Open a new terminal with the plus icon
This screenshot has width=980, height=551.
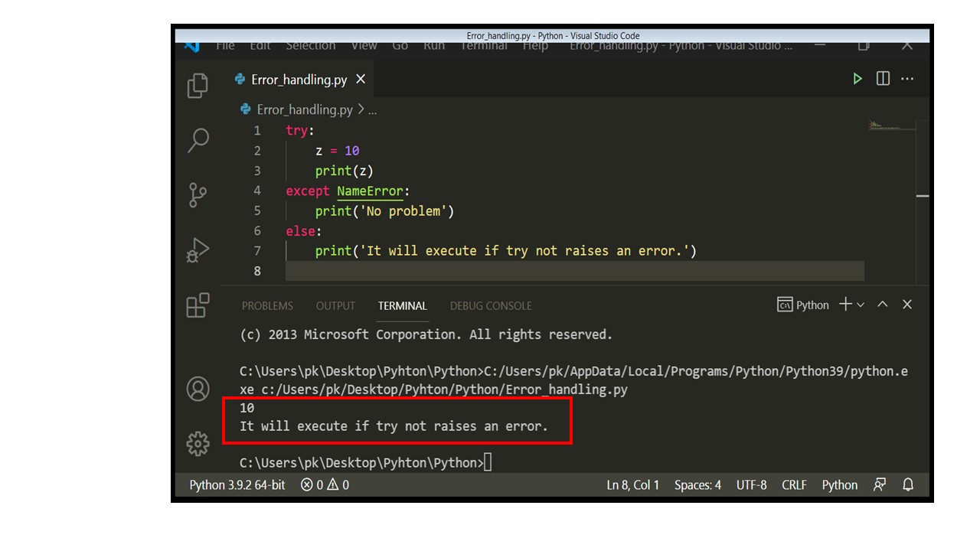[x=847, y=304]
